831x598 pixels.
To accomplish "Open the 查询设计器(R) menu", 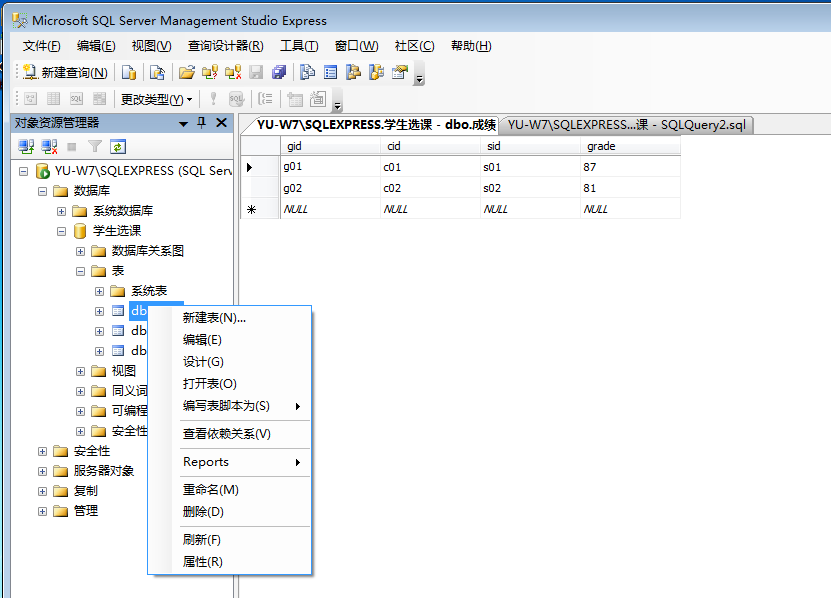I will 225,46.
